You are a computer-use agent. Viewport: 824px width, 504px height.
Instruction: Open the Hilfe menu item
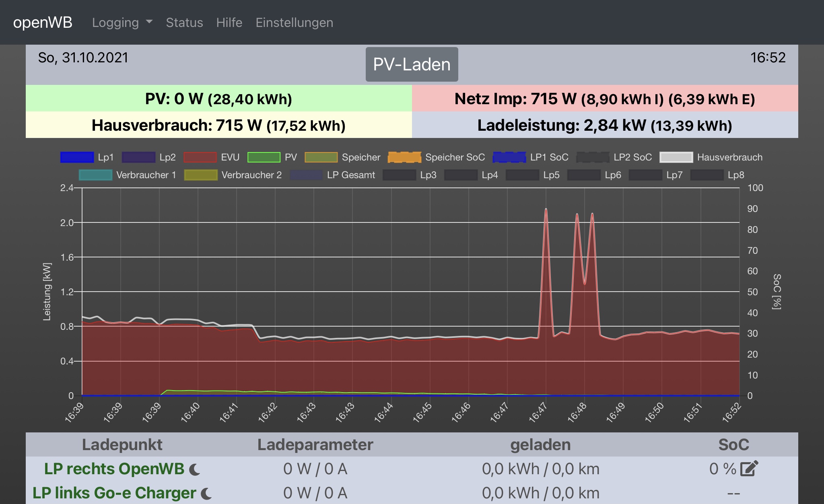click(x=229, y=23)
